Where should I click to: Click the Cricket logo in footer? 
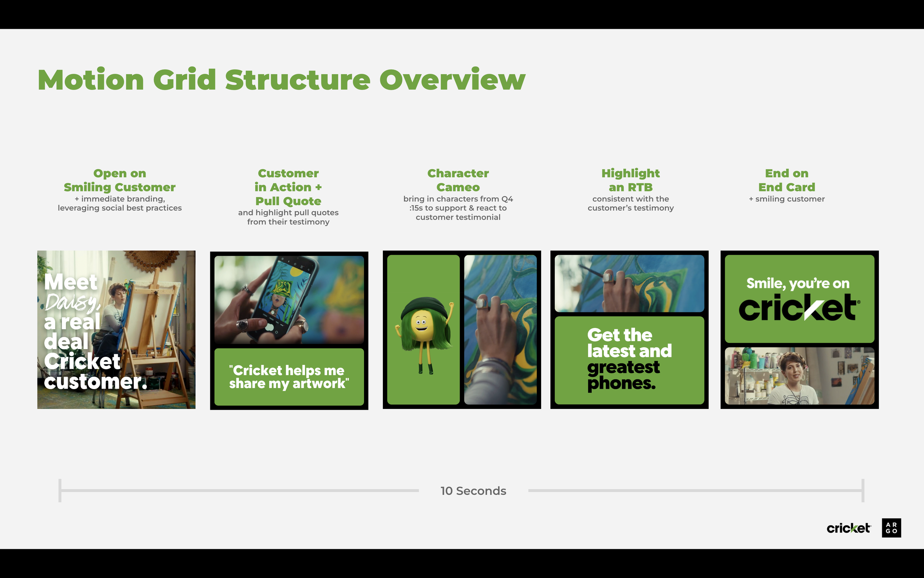848,528
